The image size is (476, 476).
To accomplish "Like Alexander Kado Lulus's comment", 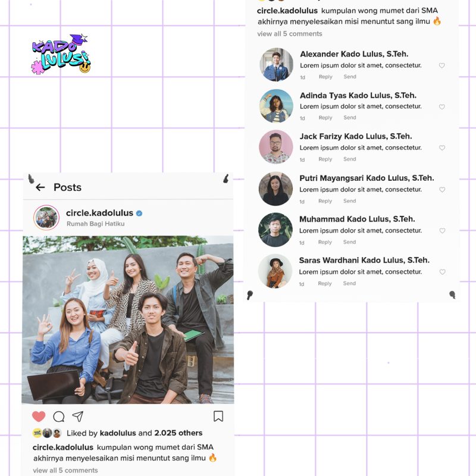I will click(441, 65).
